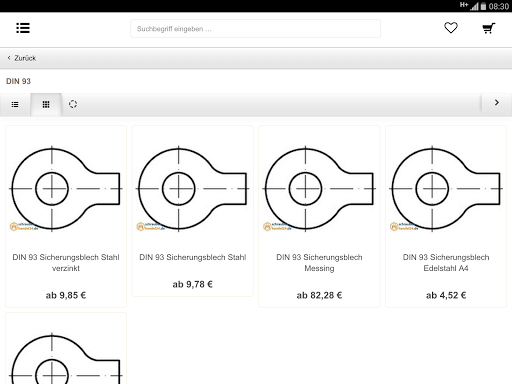Click the ab 82,28 € price

[x=319, y=295]
